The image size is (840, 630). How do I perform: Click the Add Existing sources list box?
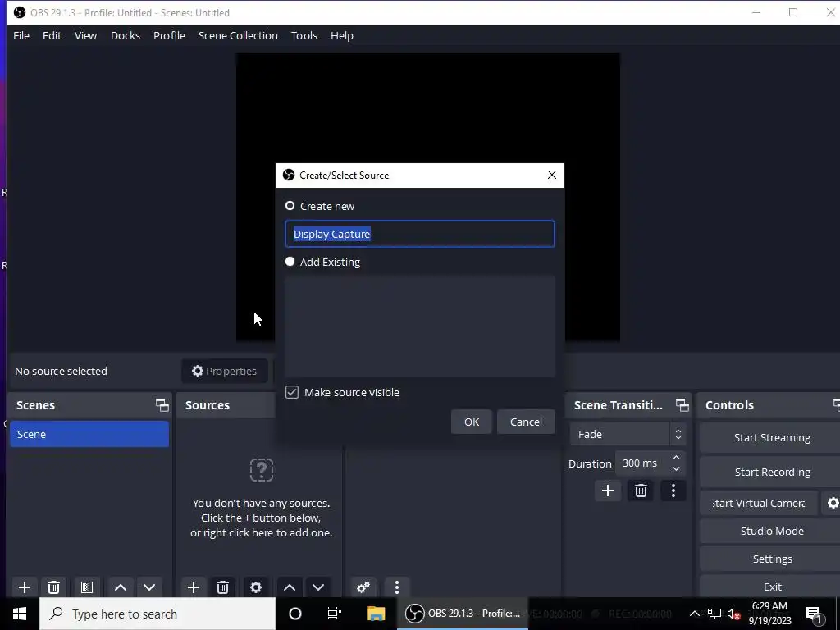click(420, 326)
